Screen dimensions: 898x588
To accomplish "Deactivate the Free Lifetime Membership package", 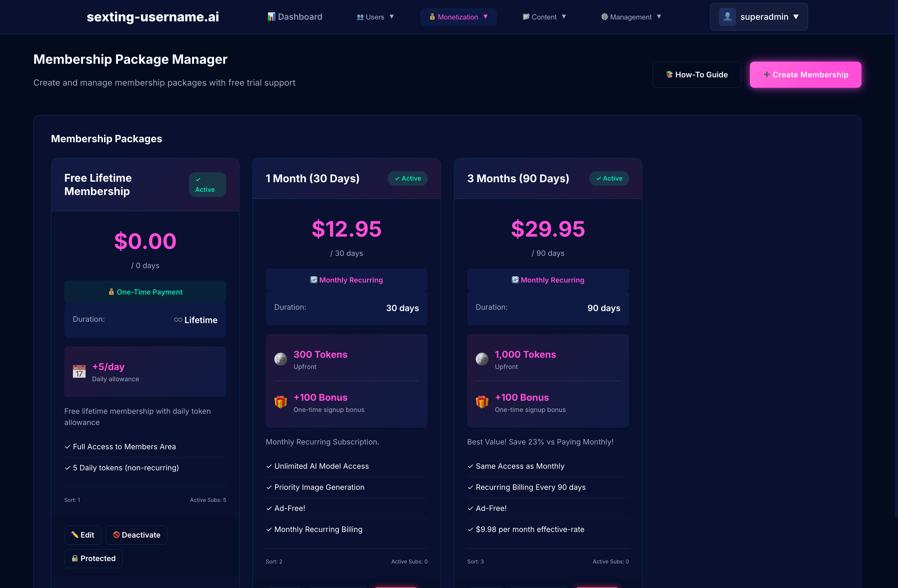I will [x=136, y=535].
